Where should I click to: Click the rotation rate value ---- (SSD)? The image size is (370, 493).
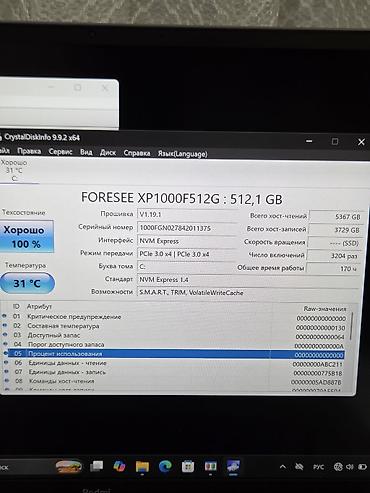(x=334, y=243)
